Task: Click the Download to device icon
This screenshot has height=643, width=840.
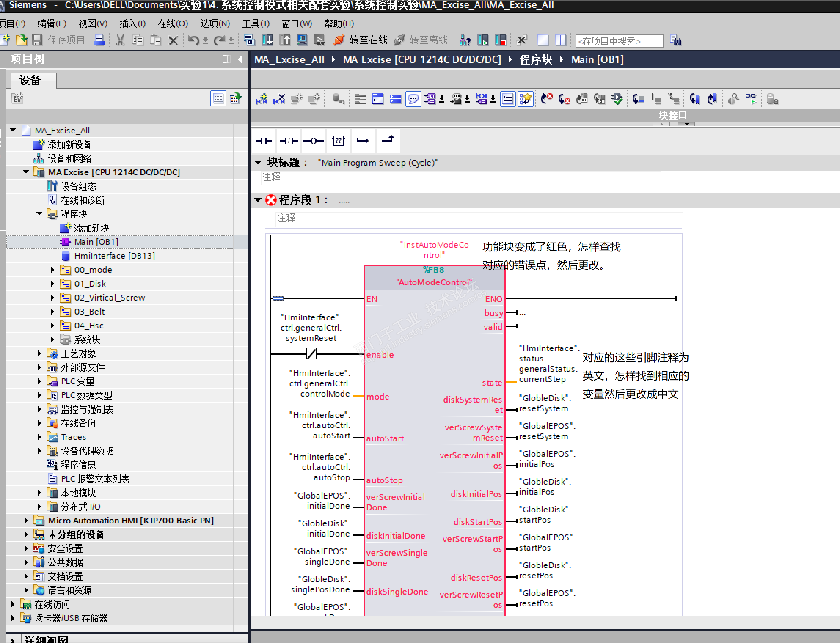Action: tap(267, 40)
